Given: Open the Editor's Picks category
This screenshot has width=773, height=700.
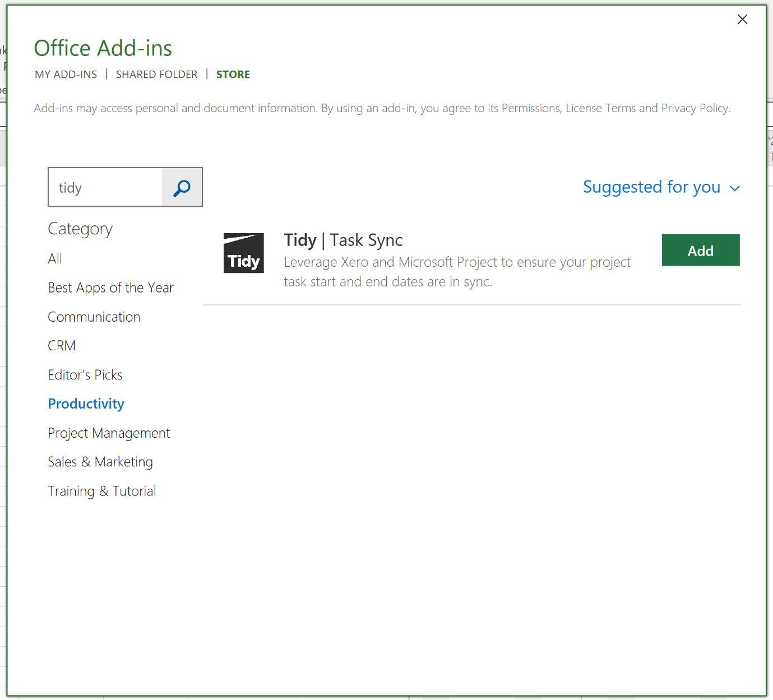Looking at the screenshot, I should click(85, 375).
